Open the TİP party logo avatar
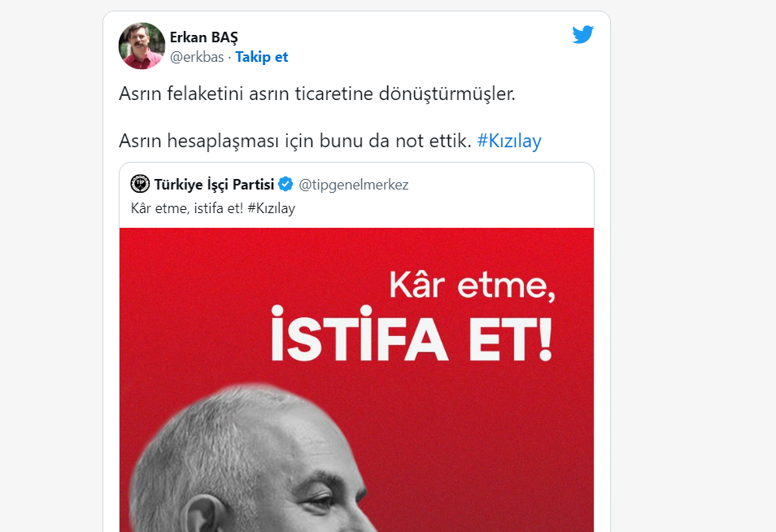The image size is (776, 532). (x=140, y=184)
